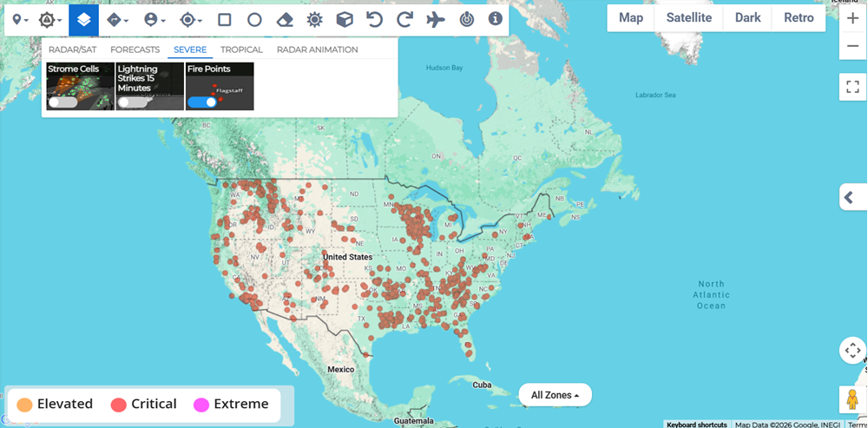Click the 3D cube icon

345,21
